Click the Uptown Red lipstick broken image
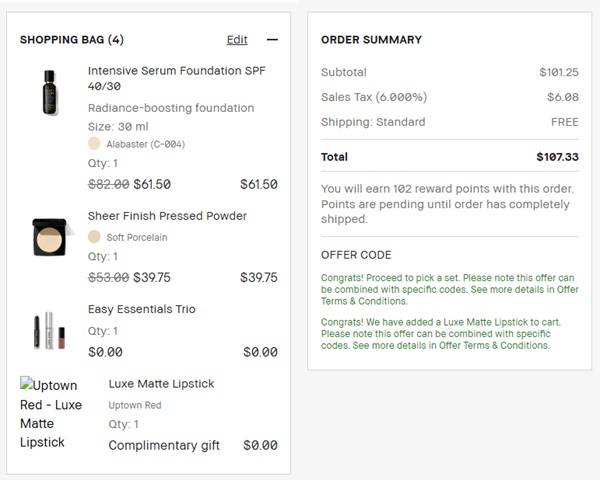 click(x=52, y=413)
